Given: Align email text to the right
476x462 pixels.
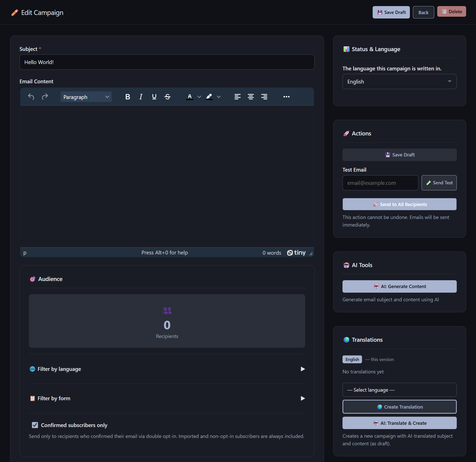Looking at the screenshot, I should pyautogui.click(x=264, y=97).
